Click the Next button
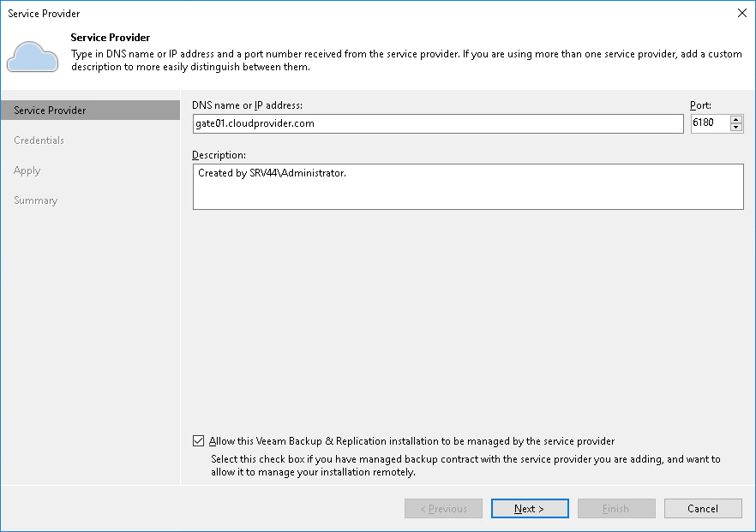 click(x=530, y=509)
